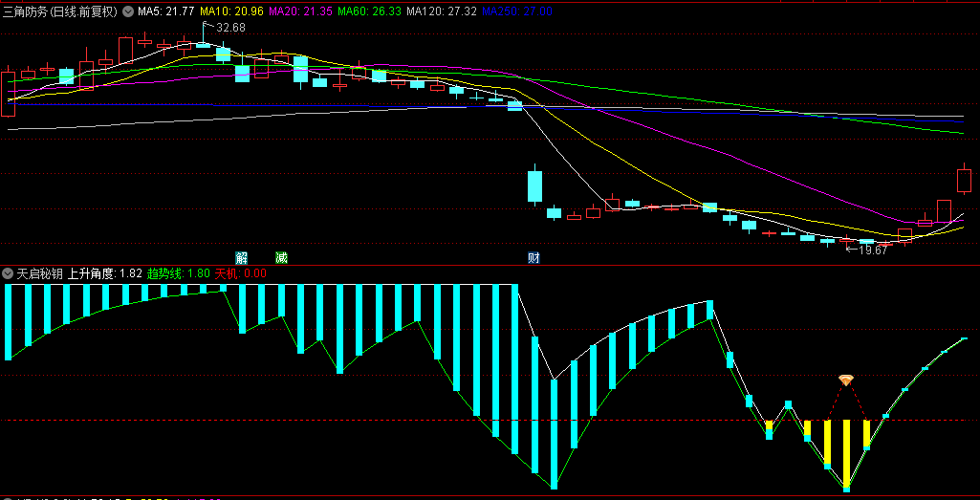Select the large cyan gap-down candlestick

[535, 185]
